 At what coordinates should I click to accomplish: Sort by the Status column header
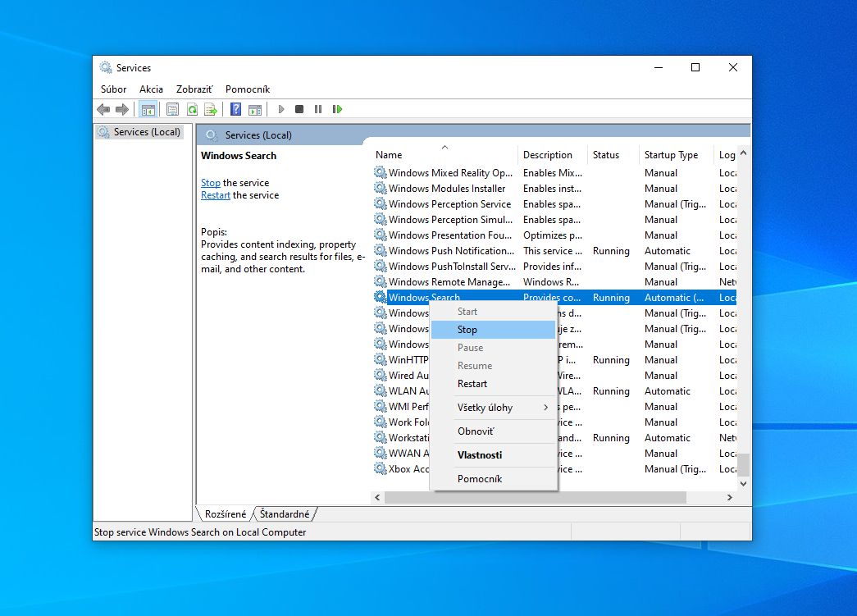[x=612, y=155]
